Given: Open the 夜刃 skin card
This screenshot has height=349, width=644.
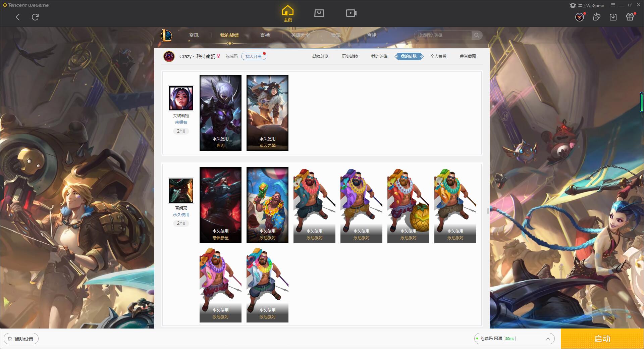Looking at the screenshot, I should [x=220, y=113].
